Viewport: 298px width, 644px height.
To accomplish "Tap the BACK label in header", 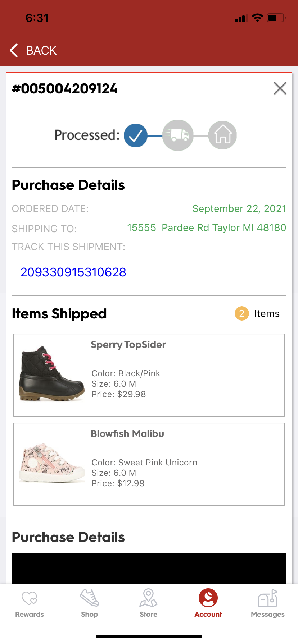I will click(41, 51).
